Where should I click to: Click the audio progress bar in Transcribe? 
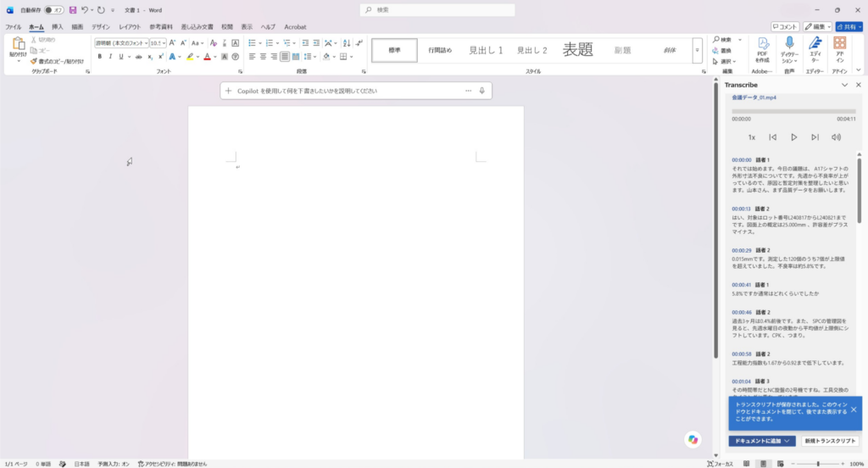tap(793, 111)
